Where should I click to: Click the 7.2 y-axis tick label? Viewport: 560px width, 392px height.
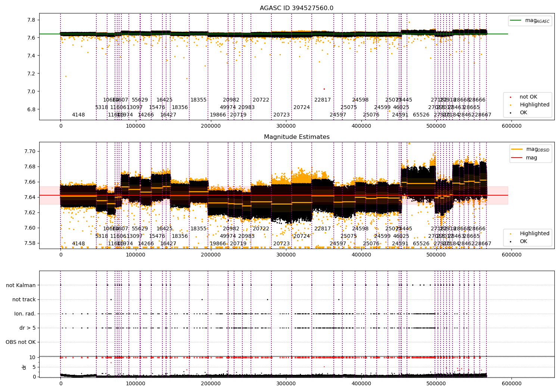pos(31,74)
